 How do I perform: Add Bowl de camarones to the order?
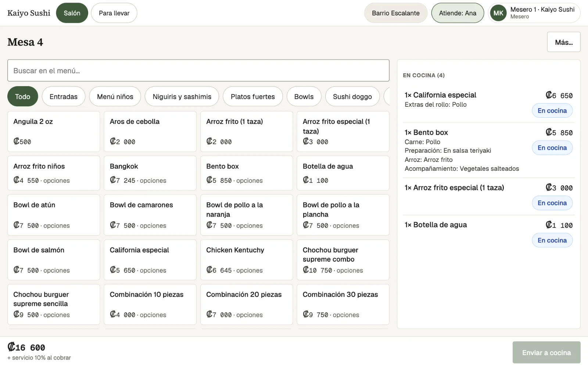coord(150,215)
